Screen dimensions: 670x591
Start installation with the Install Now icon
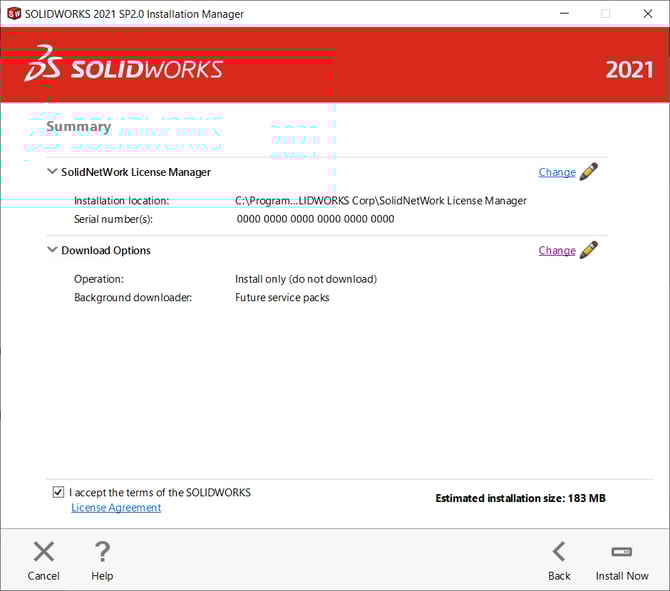[x=622, y=552]
